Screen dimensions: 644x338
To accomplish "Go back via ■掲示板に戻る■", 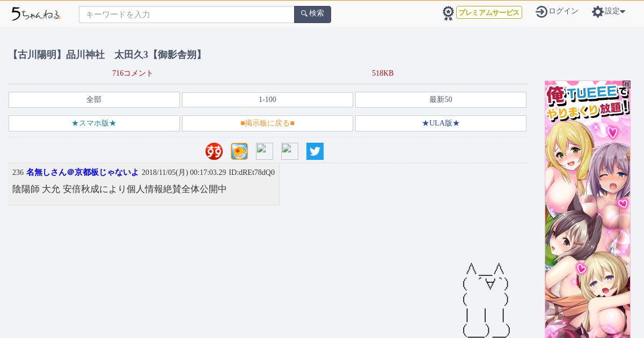I will point(267,123).
